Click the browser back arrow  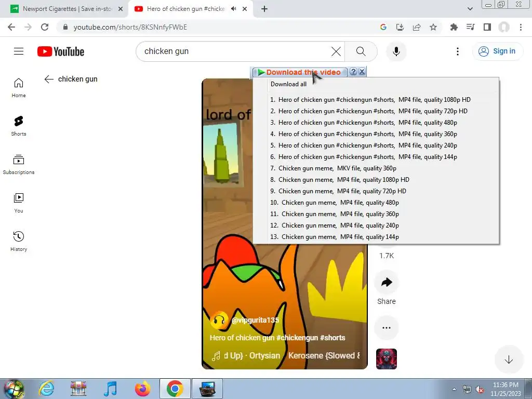tap(11, 27)
